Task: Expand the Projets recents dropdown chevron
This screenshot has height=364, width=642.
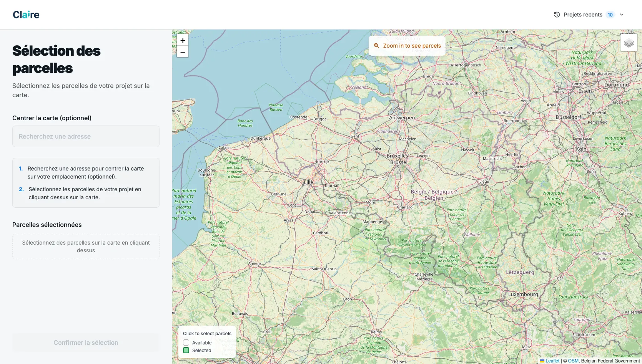Action: [622, 15]
